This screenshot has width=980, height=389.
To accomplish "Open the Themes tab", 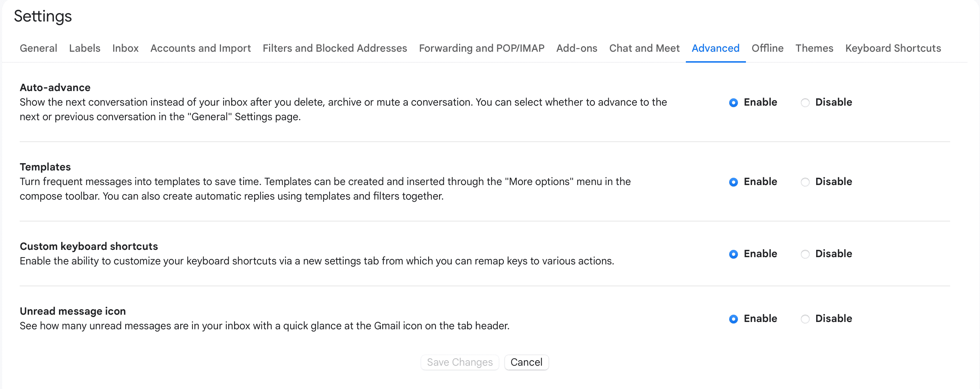I will (814, 48).
